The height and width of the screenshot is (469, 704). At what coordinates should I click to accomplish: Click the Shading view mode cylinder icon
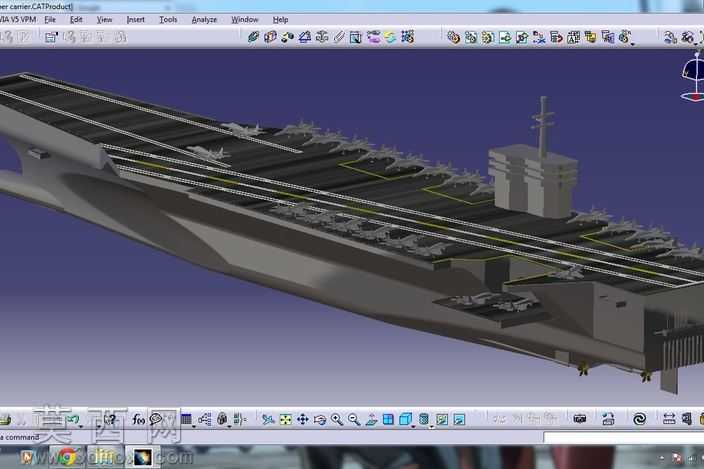(423, 419)
